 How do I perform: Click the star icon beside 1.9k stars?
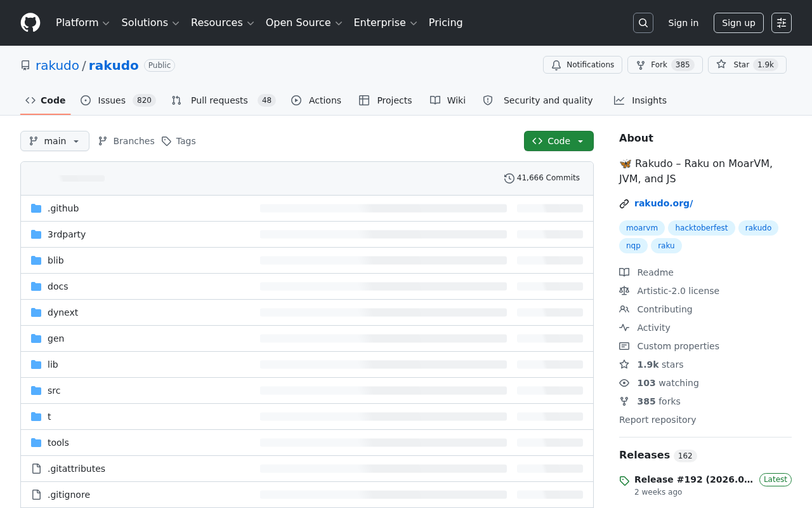[x=624, y=364]
